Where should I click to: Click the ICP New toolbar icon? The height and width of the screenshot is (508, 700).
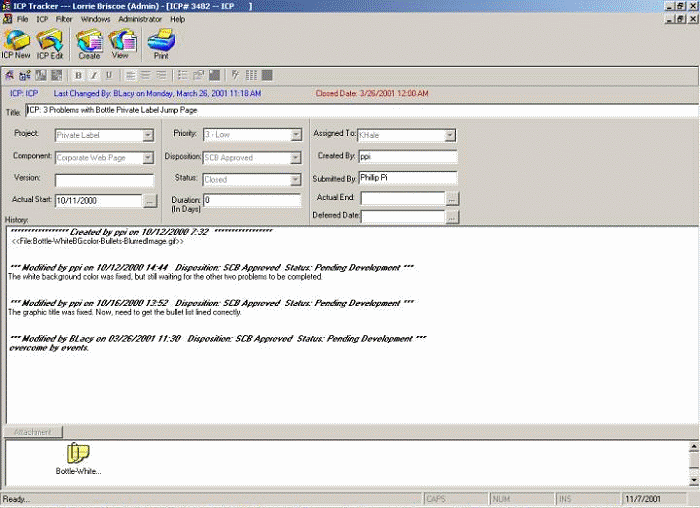[16, 42]
